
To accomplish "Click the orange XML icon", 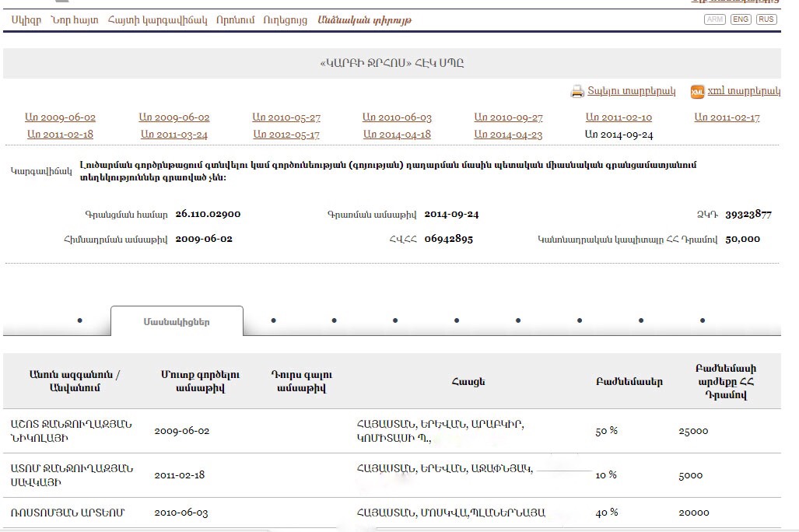I will (x=697, y=91).
